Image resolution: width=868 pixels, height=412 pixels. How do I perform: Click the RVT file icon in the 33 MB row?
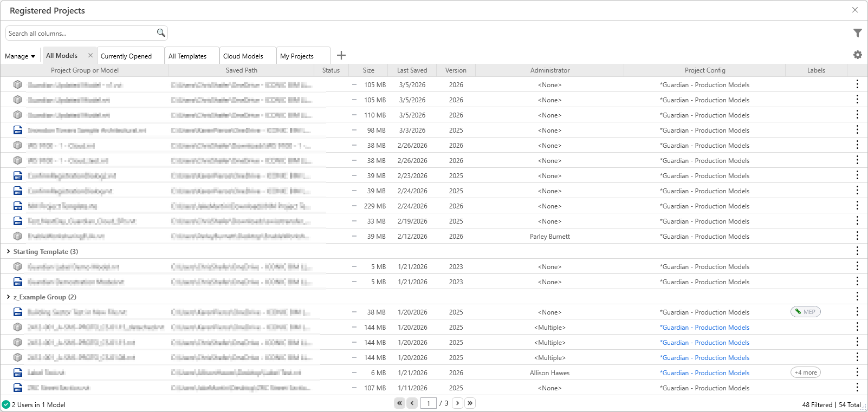click(18, 221)
